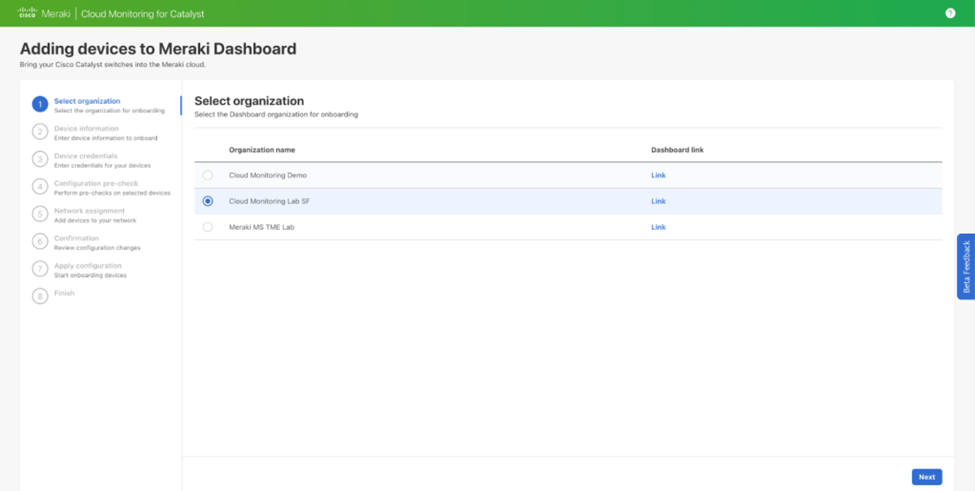Open dashboard Link for Cloud Monitoring Lab SF
975x491 pixels.
click(x=658, y=201)
